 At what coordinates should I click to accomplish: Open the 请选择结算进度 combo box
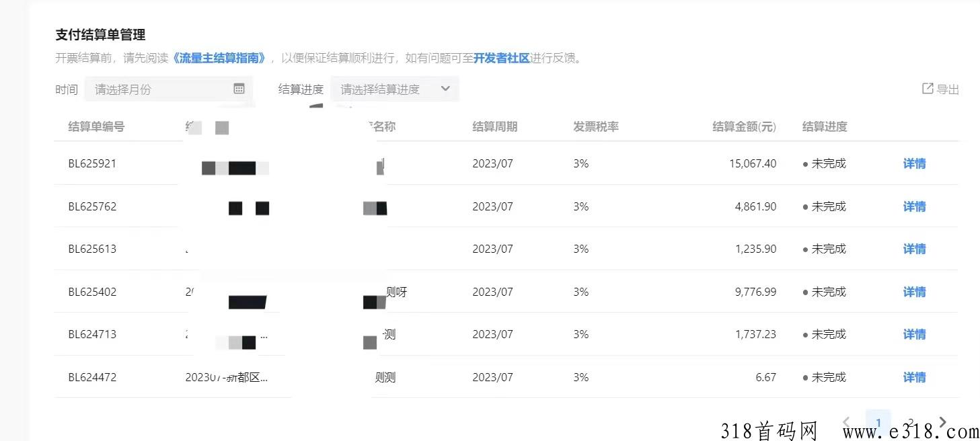pos(395,89)
